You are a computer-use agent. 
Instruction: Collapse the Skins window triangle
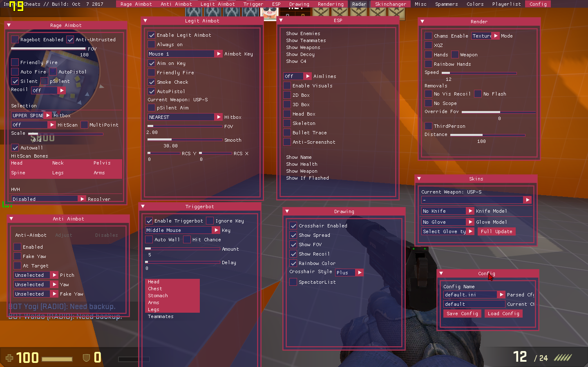point(419,178)
